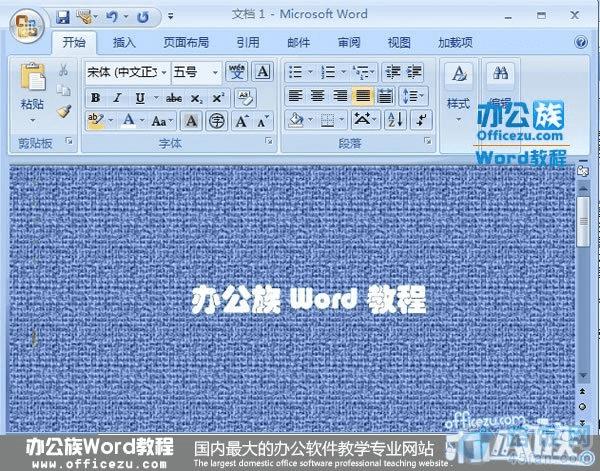Redo the last action
The width and height of the screenshot is (600, 471).
[x=143, y=17]
